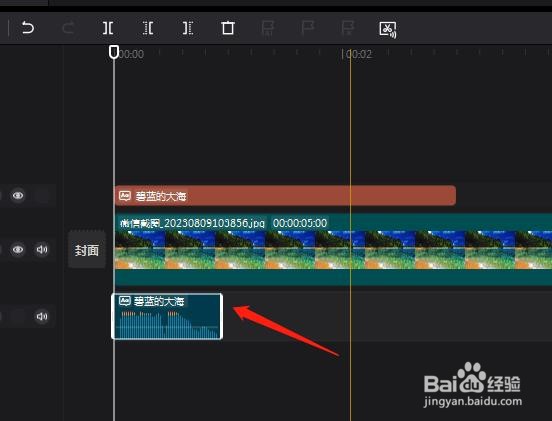The image size is (552, 421).
Task: Click the image clip filename label
Action: [x=192, y=223]
